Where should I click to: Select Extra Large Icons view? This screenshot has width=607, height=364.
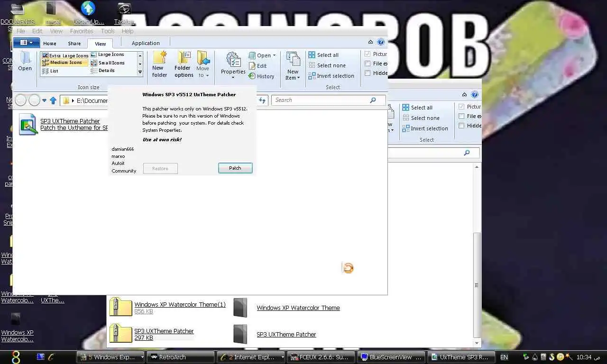pos(65,55)
